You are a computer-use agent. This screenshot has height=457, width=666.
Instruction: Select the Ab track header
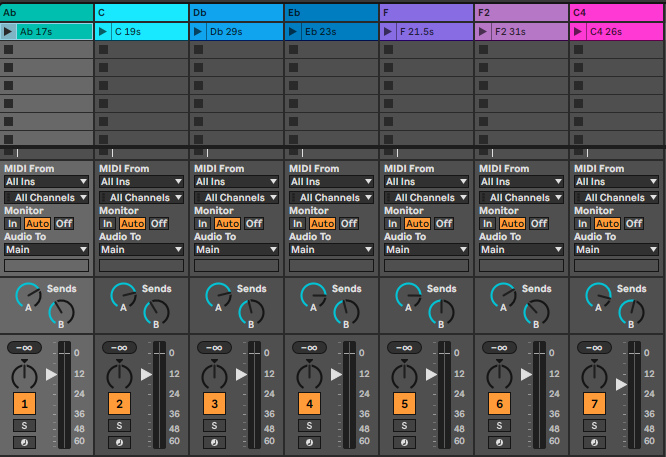point(47,13)
